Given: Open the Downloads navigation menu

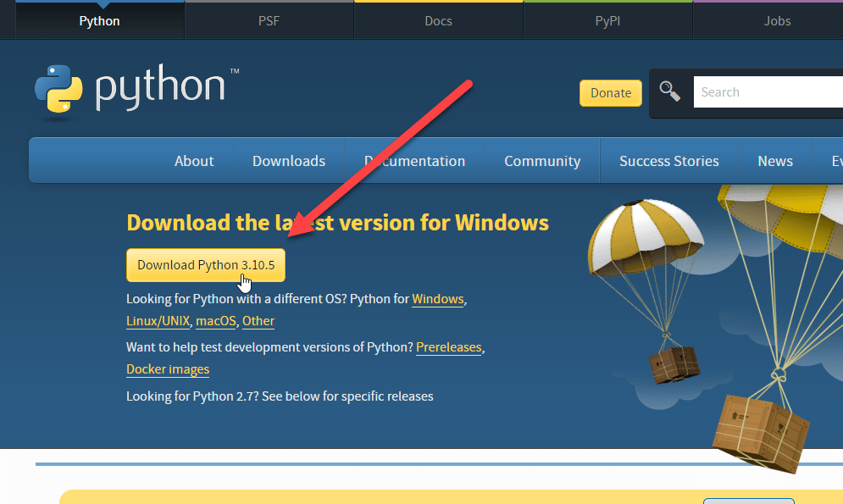Looking at the screenshot, I should click(289, 161).
